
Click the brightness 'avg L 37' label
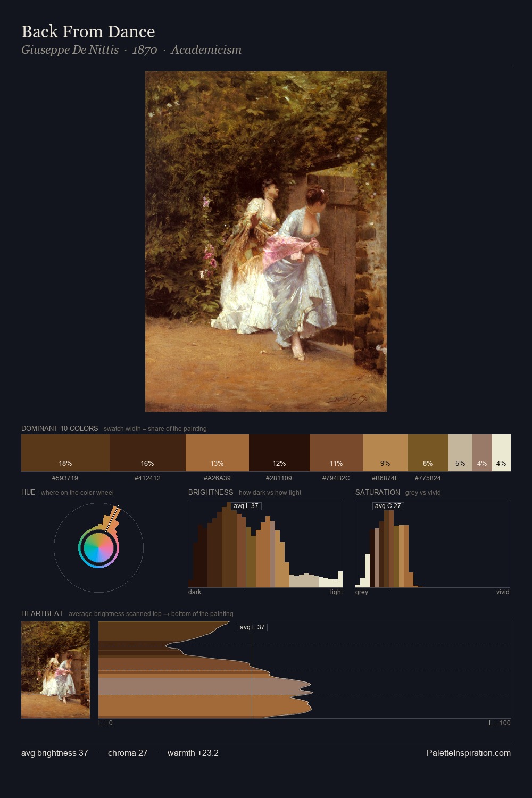pos(246,506)
